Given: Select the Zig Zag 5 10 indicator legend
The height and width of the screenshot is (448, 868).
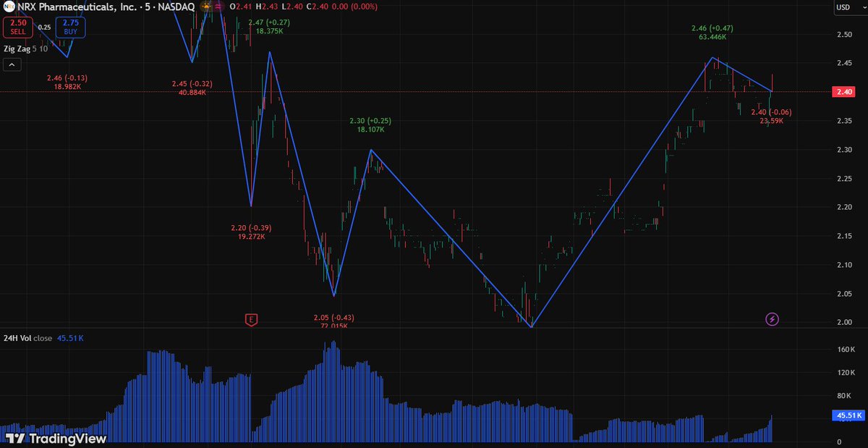Looking at the screenshot, I should point(25,48).
